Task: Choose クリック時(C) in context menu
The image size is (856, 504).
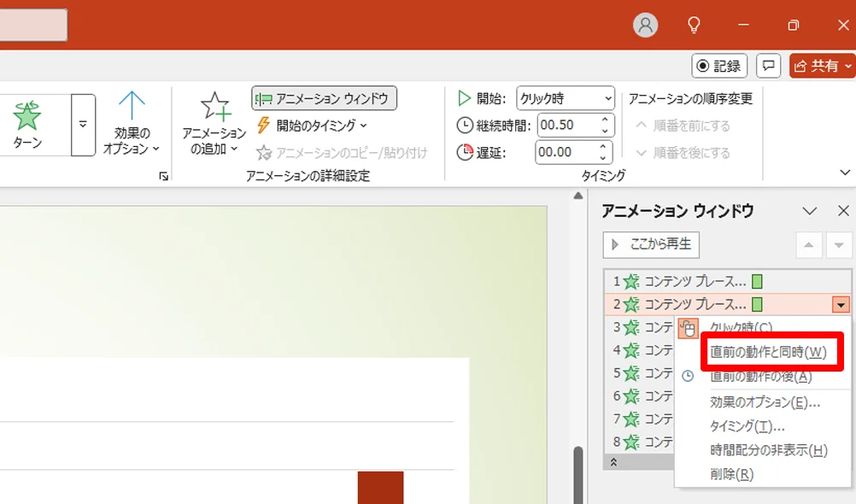Action: [x=763, y=328]
